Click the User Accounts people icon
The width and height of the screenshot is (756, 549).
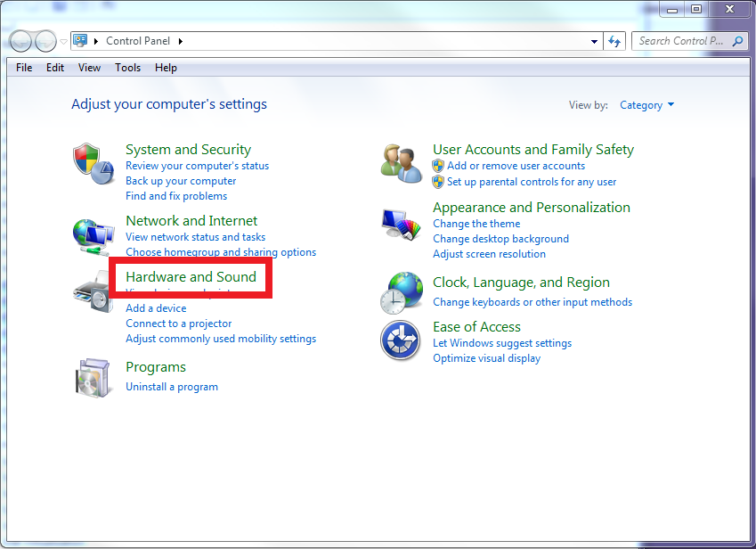[x=401, y=164]
